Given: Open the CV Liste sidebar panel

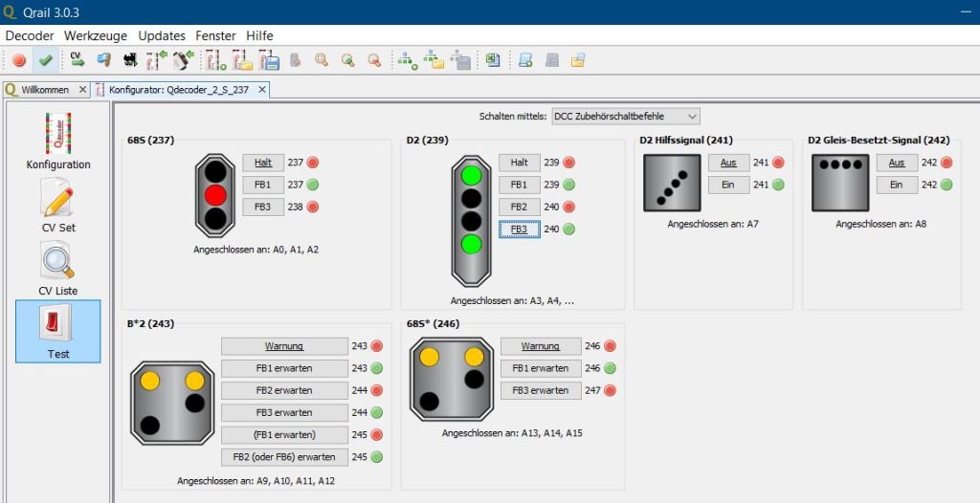Looking at the screenshot, I should [58, 269].
